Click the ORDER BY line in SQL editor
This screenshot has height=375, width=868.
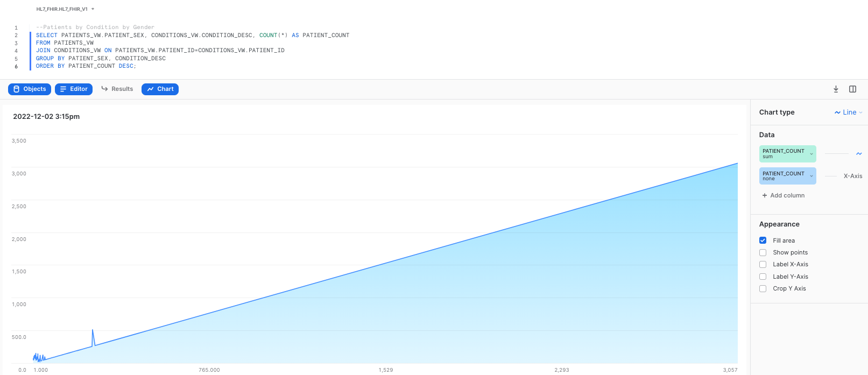click(86, 66)
